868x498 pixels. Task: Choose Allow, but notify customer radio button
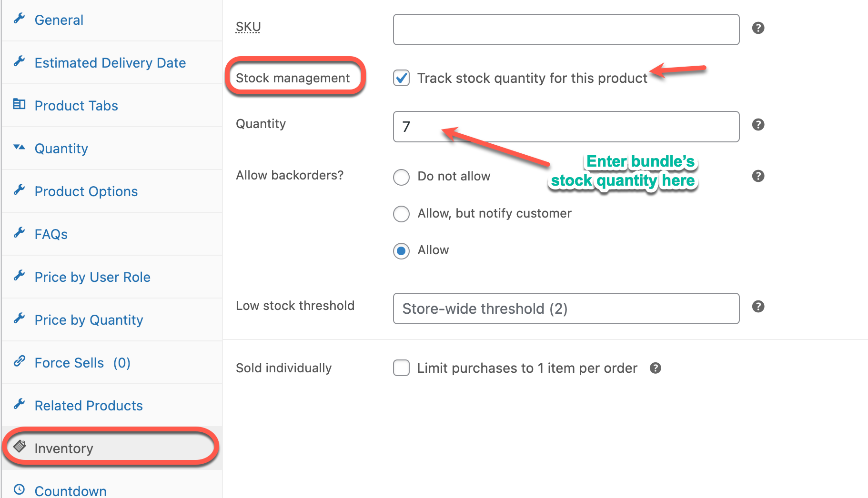click(x=401, y=214)
